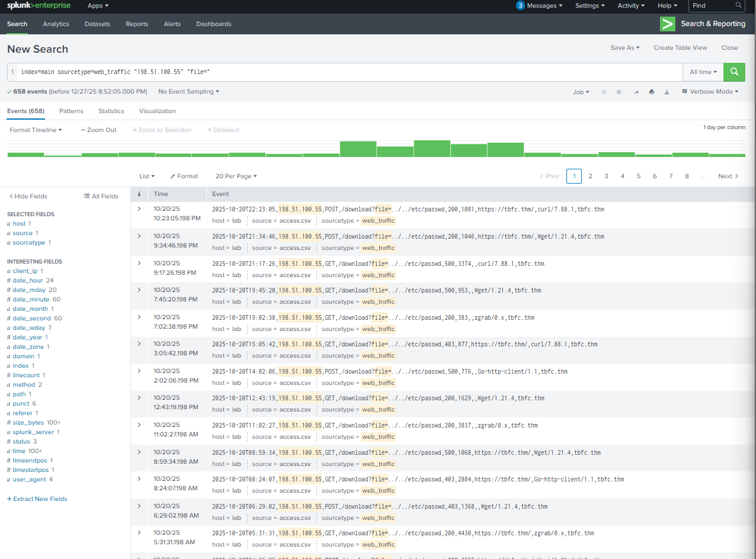Click Create Table View button

[x=680, y=47]
